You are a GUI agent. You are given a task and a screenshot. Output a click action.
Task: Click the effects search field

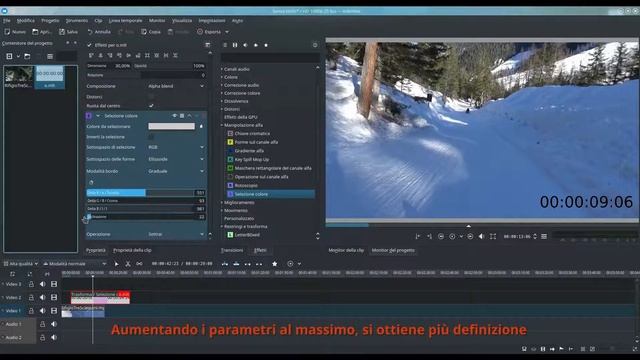[x=270, y=58]
